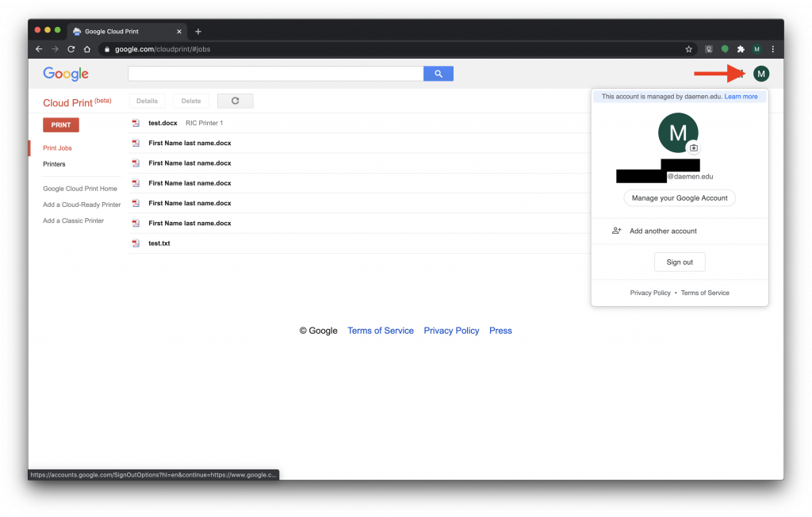The width and height of the screenshot is (812, 517).
Task: Open Print Jobs in the sidebar
Action: [x=57, y=148]
